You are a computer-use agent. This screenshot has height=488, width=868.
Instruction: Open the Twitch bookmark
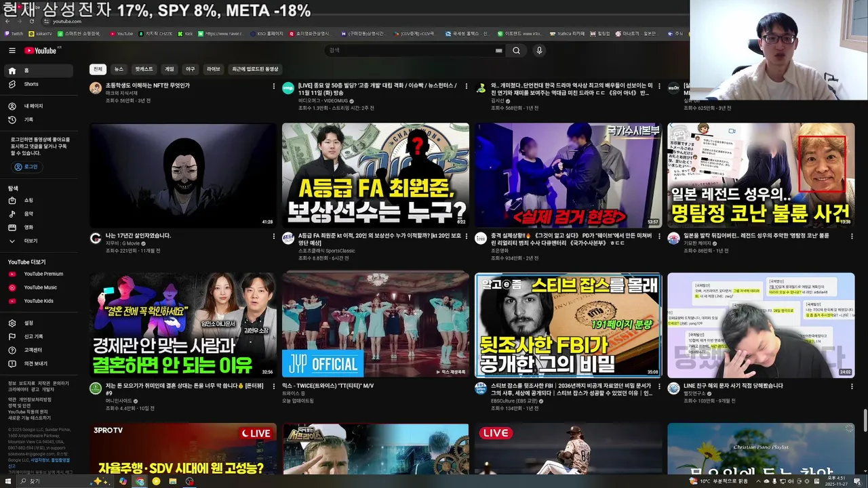point(14,33)
